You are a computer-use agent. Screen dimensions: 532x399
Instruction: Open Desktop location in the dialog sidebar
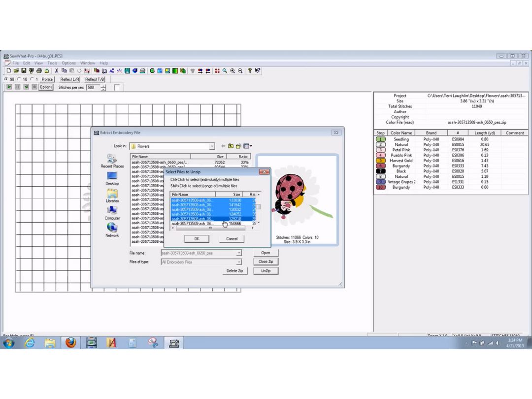pyautogui.click(x=112, y=178)
